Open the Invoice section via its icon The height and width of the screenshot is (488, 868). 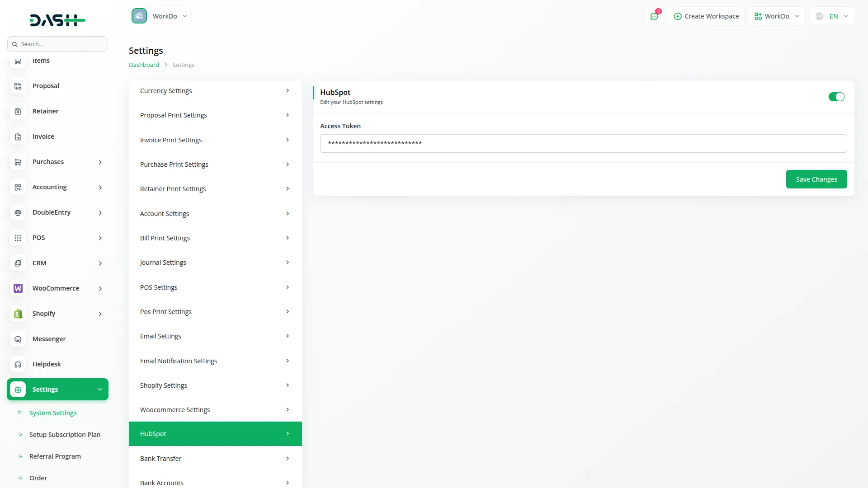click(18, 136)
